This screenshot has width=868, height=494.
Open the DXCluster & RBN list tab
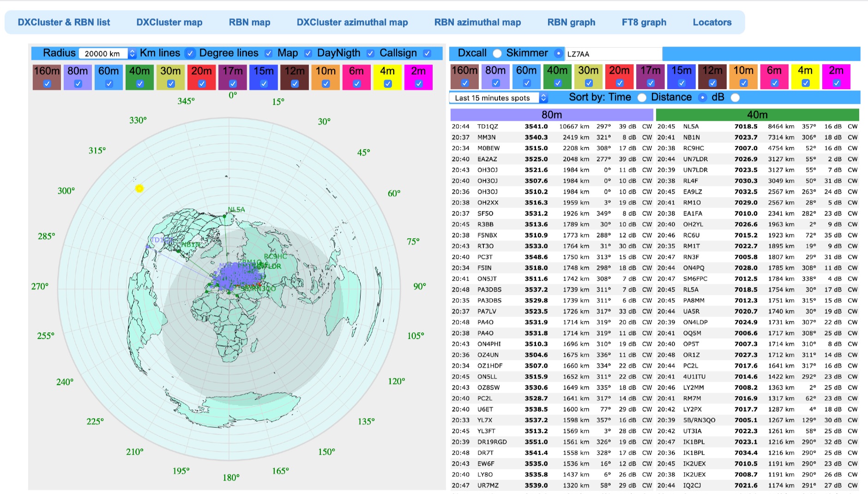click(x=64, y=22)
